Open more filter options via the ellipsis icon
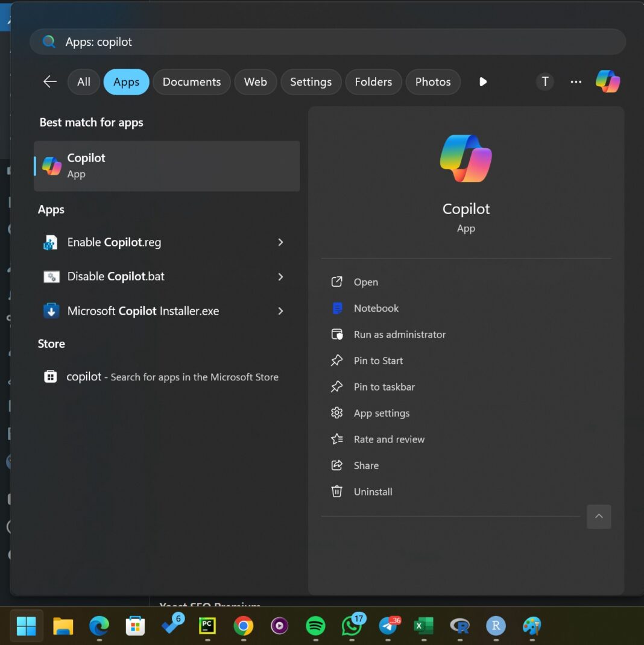 [576, 82]
